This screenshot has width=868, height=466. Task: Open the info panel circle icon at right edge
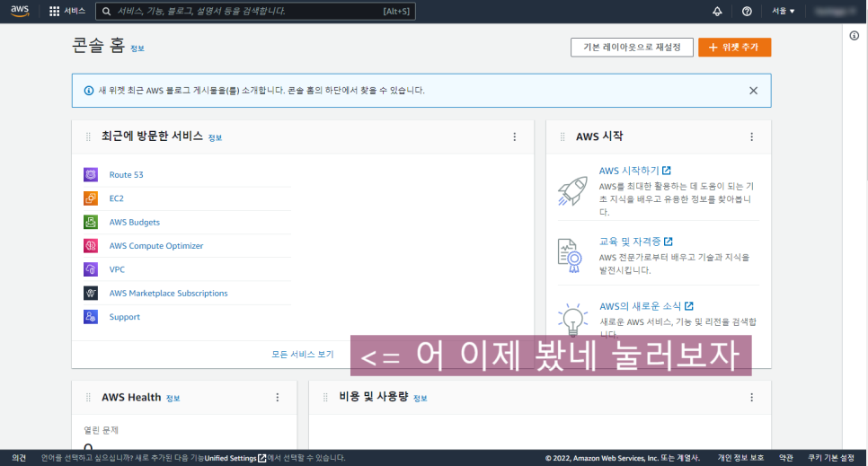[855, 36]
